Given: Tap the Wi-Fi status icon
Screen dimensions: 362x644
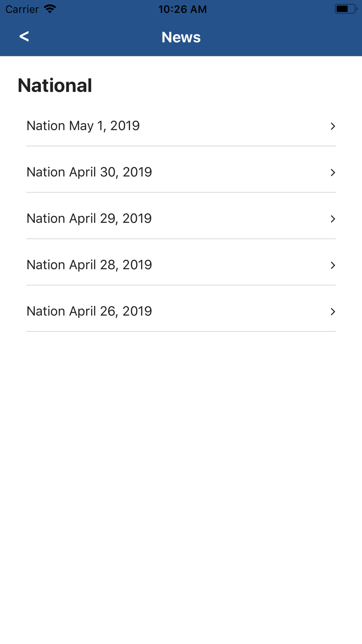Looking at the screenshot, I should coord(50,9).
